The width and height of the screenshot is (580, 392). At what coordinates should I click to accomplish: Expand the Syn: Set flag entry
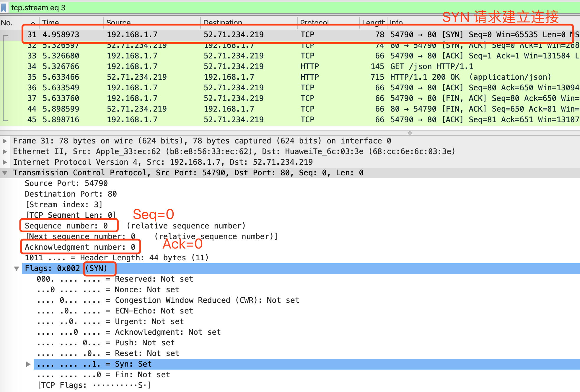28,364
